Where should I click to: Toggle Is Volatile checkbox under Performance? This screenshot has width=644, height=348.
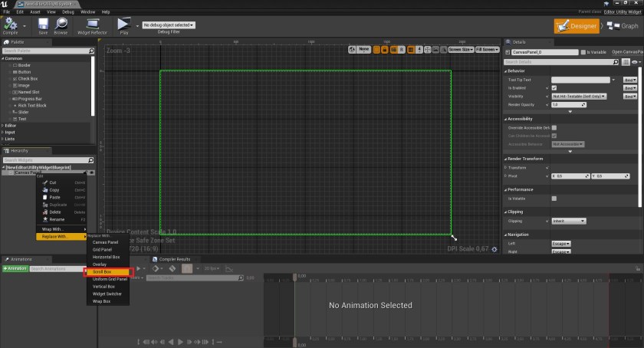(554, 199)
